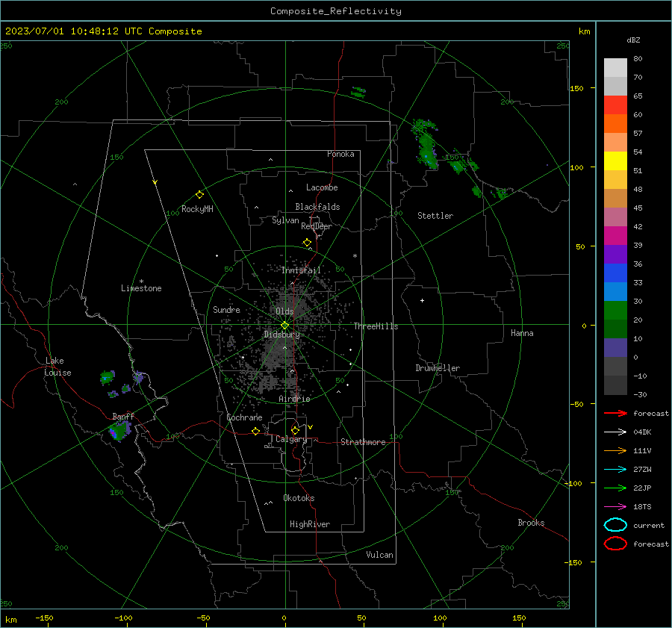672x628 pixels.
Task: Click the Vulcan city label
Action: click(380, 555)
